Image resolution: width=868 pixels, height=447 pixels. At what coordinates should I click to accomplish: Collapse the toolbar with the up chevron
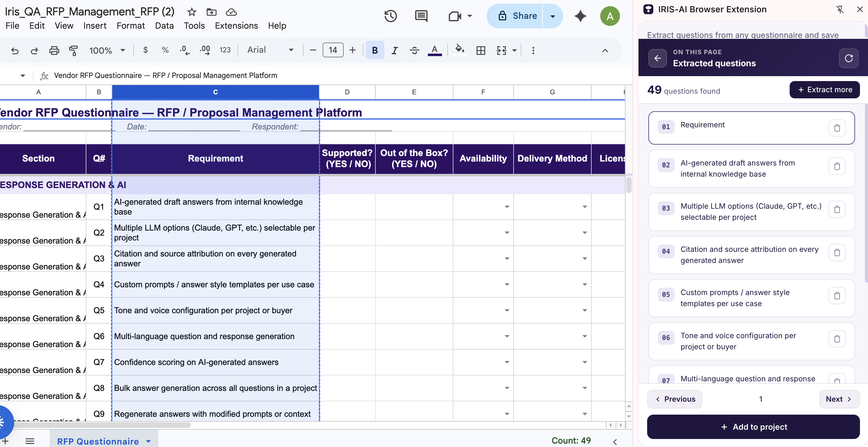pos(605,51)
